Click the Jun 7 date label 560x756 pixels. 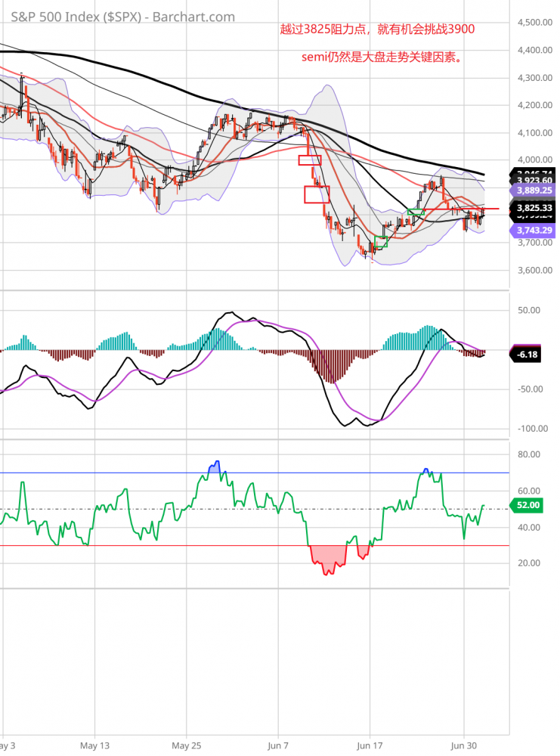coord(278,745)
